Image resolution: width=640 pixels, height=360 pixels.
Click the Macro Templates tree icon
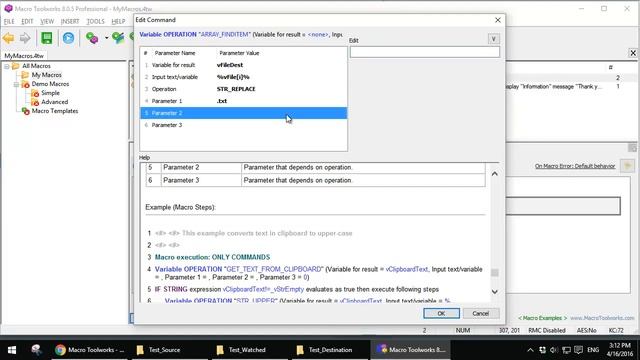(x=25, y=111)
